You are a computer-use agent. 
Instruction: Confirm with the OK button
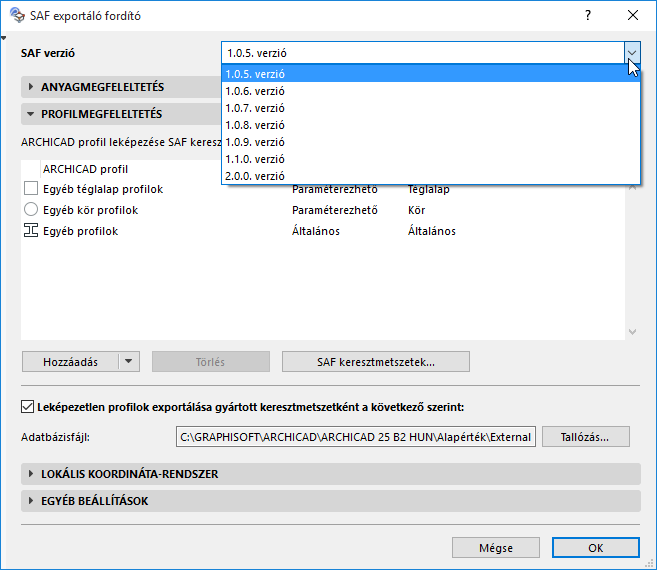point(595,547)
